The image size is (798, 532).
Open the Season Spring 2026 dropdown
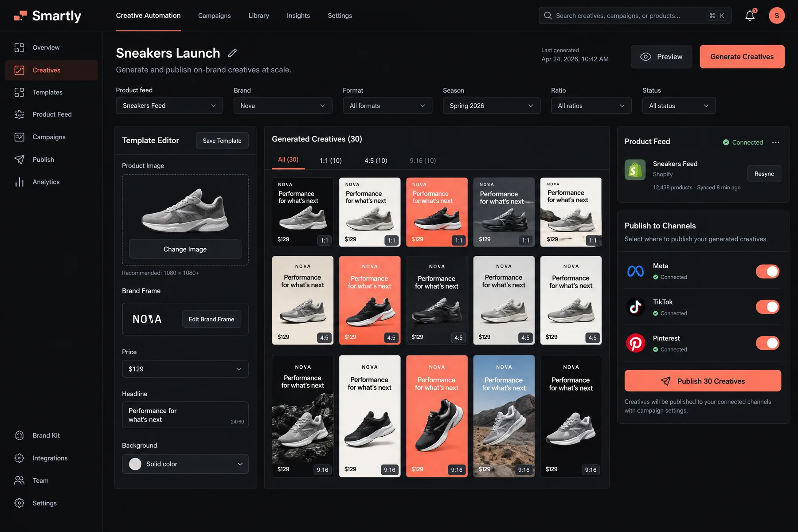point(492,106)
